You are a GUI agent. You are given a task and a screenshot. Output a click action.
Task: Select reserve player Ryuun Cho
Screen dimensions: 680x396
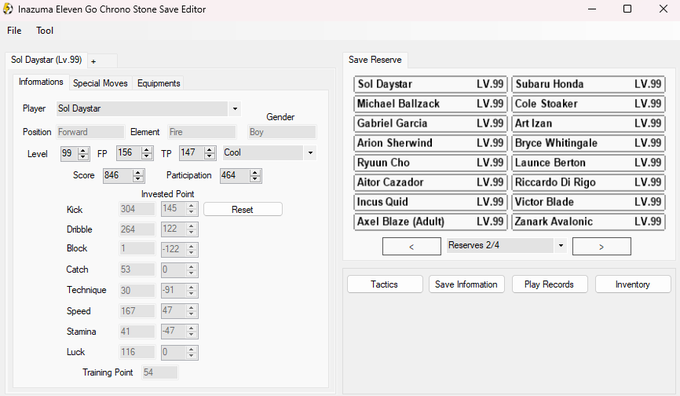pyautogui.click(x=430, y=163)
